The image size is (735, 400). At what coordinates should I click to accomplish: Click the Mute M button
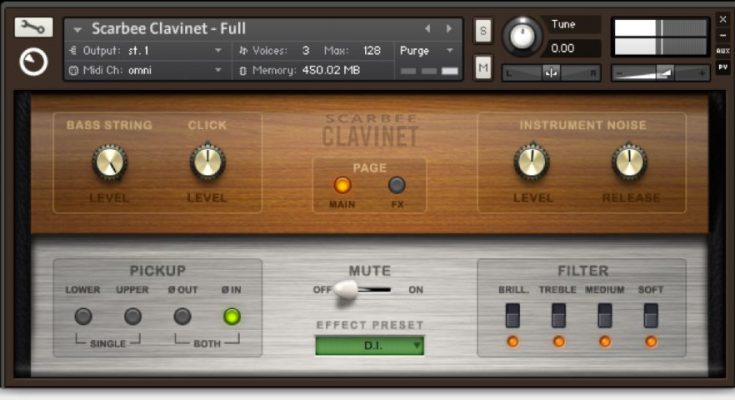pos(483,67)
